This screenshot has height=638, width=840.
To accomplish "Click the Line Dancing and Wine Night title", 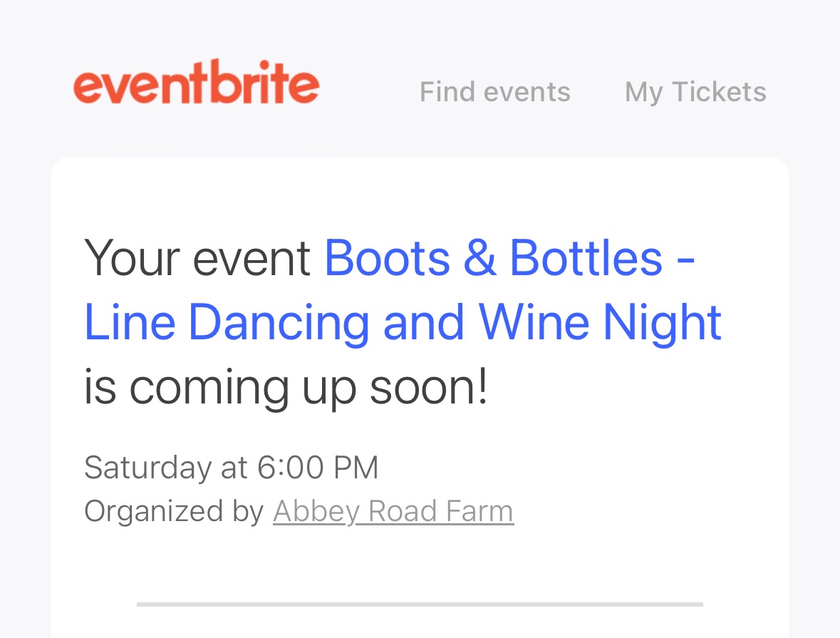I will coord(403,322).
